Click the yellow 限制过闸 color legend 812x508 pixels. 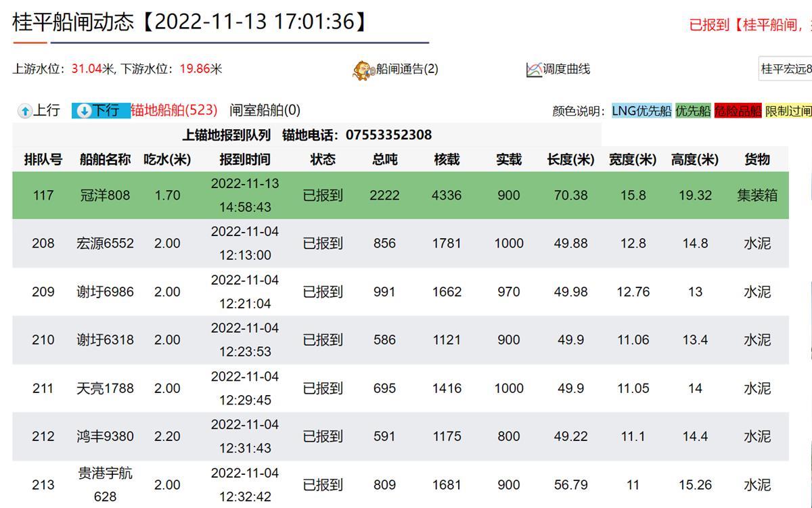pyautogui.click(x=788, y=111)
